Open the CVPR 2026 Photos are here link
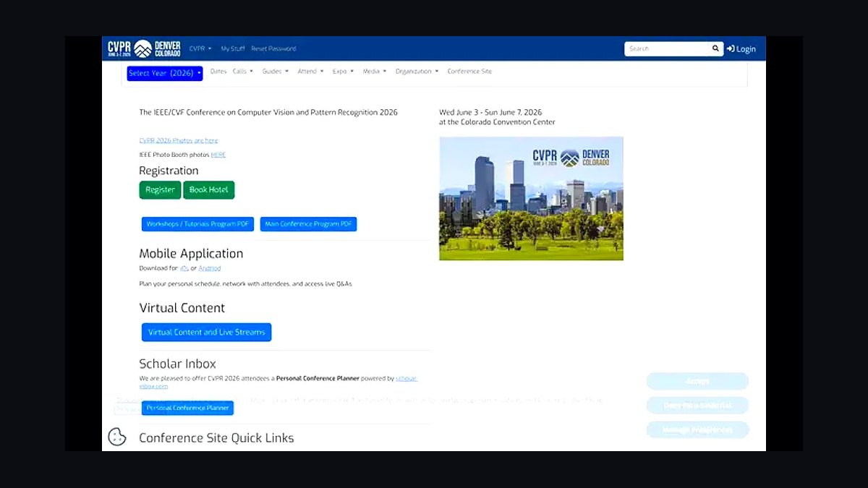868x488 pixels. [179, 140]
